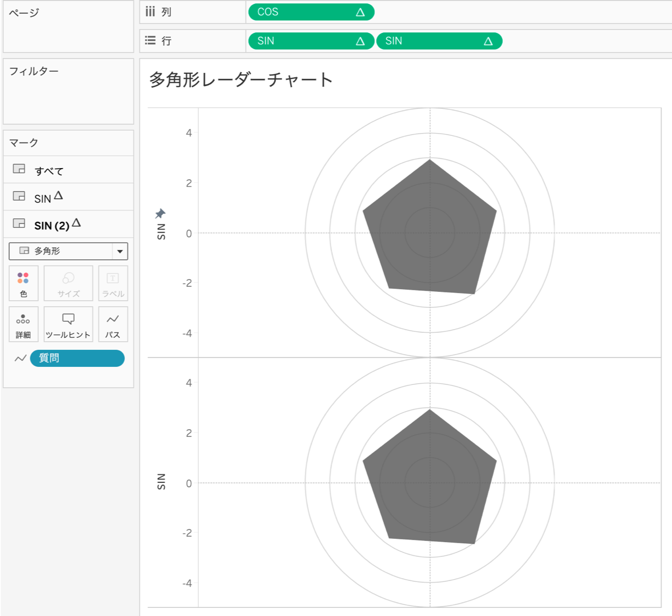Click the フィルター shelf header
The width and height of the screenshot is (672, 616).
point(34,71)
